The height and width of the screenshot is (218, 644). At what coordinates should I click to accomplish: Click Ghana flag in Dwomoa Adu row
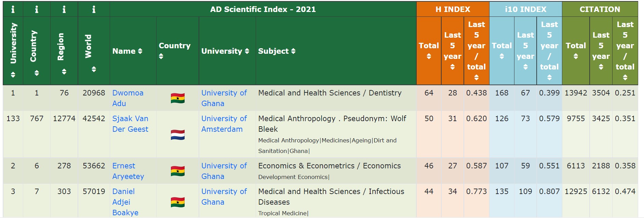178,98
